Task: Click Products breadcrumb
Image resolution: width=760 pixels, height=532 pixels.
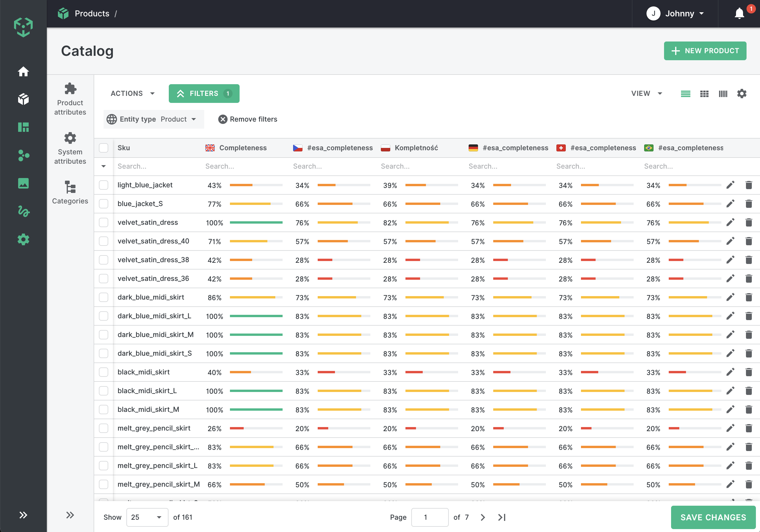Action: 92,13
